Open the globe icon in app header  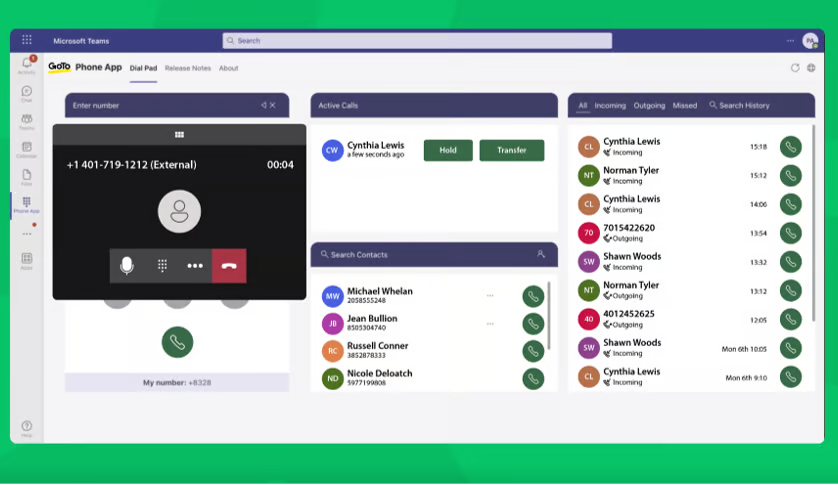[811, 68]
